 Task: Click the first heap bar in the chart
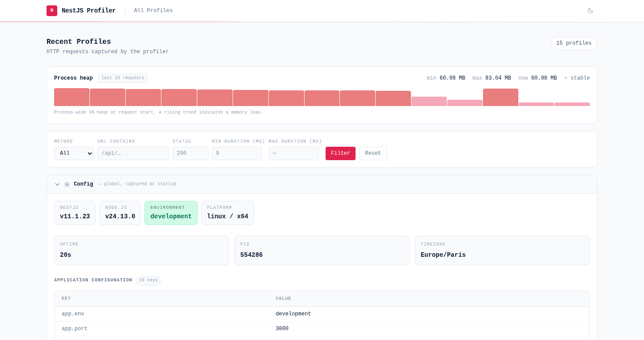[72, 97]
